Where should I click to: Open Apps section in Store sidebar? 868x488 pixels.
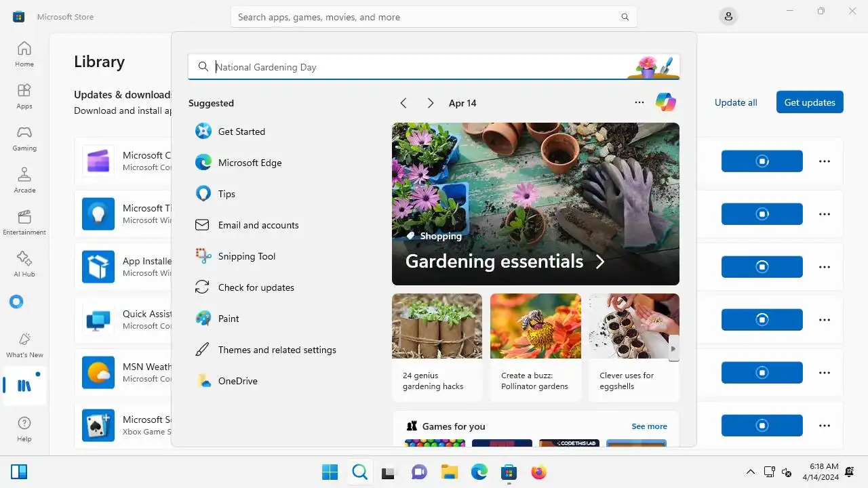24,96
